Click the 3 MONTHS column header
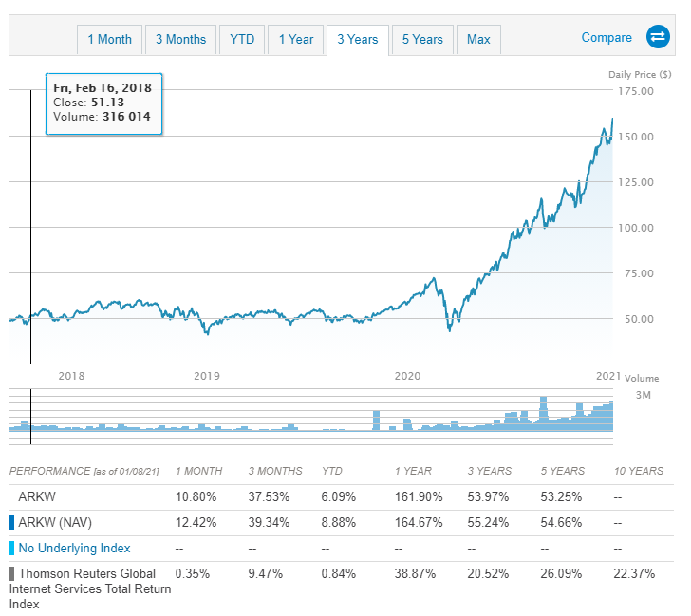The image size is (691, 616). (275, 471)
